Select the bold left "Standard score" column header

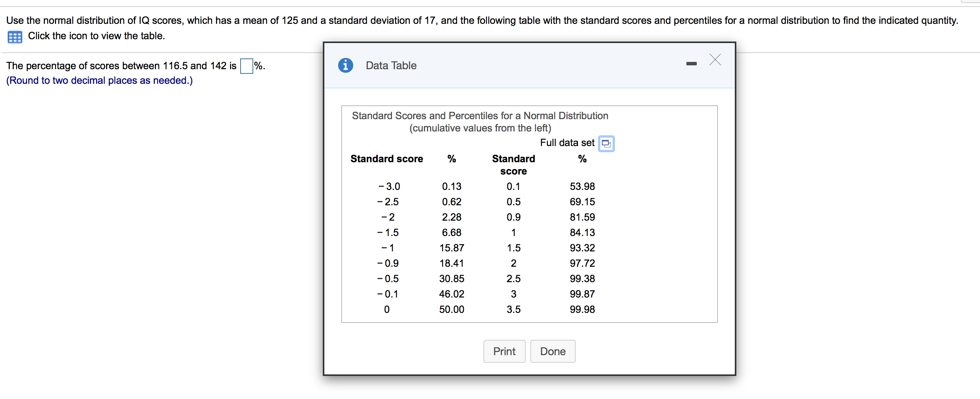coord(386,159)
